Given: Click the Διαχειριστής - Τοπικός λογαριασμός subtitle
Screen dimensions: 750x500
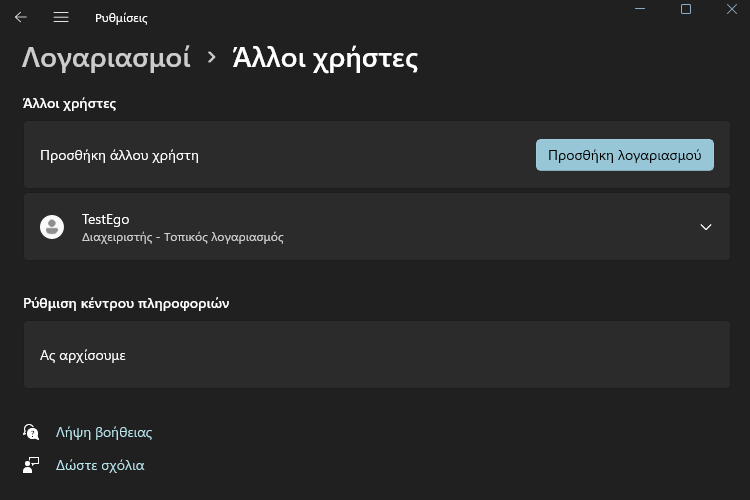Looking at the screenshot, I should point(182,237).
